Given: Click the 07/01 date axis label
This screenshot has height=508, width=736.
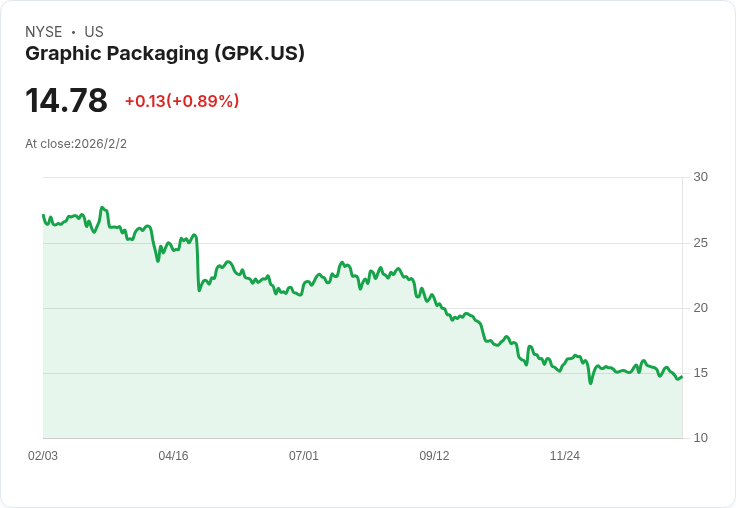Looking at the screenshot, I should pos(304,456).
